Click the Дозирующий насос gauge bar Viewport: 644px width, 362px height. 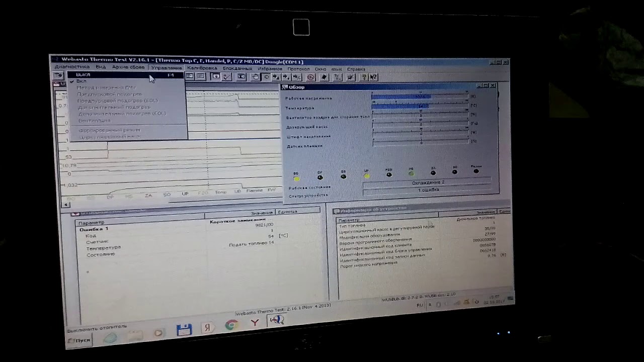[420, 124]
